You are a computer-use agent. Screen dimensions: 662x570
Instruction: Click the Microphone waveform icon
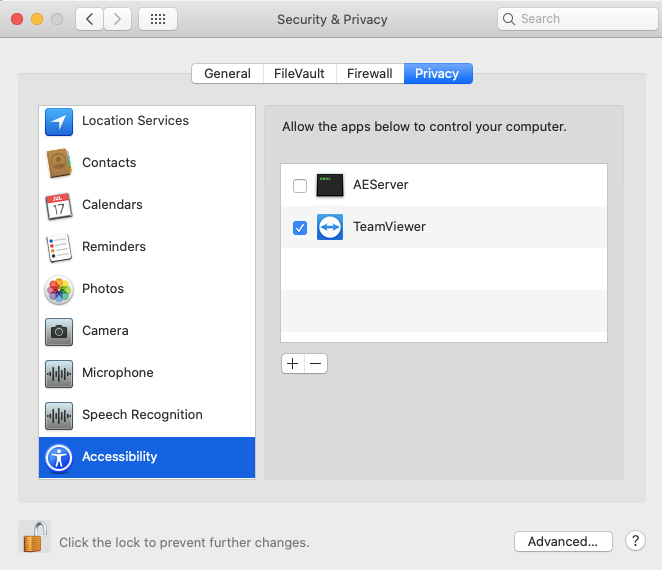(59, 374)
